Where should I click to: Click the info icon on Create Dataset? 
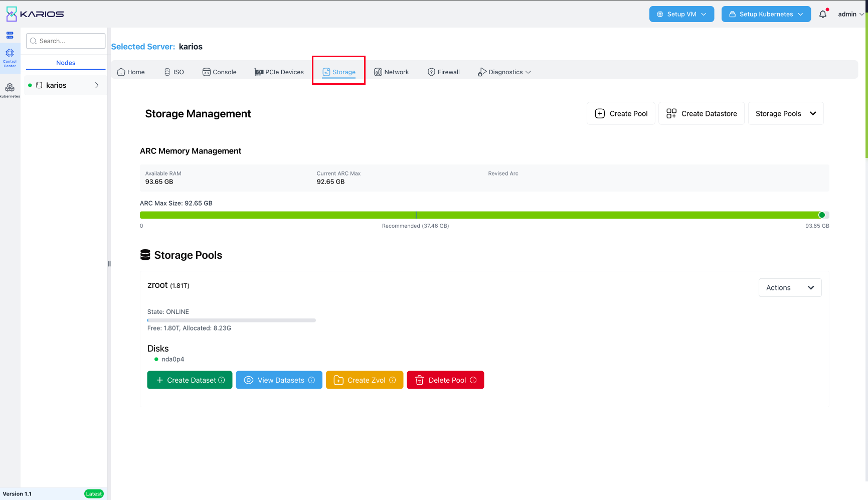[x=222, y=380]
